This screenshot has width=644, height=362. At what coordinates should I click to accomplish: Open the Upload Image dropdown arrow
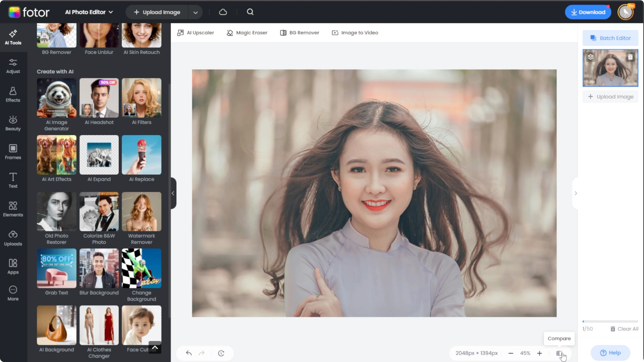point(195,12)
